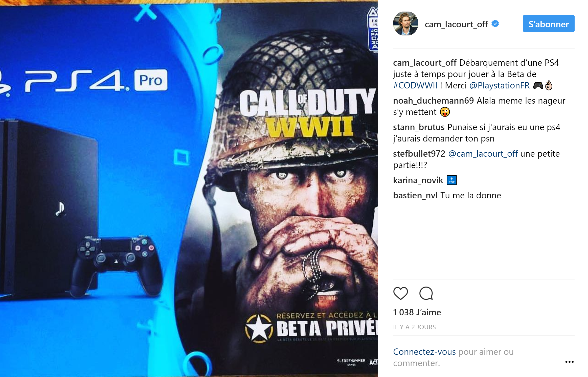
Task: Click the PS4 Pro post image
Action: pyautogui.click(x=189, y=188)
